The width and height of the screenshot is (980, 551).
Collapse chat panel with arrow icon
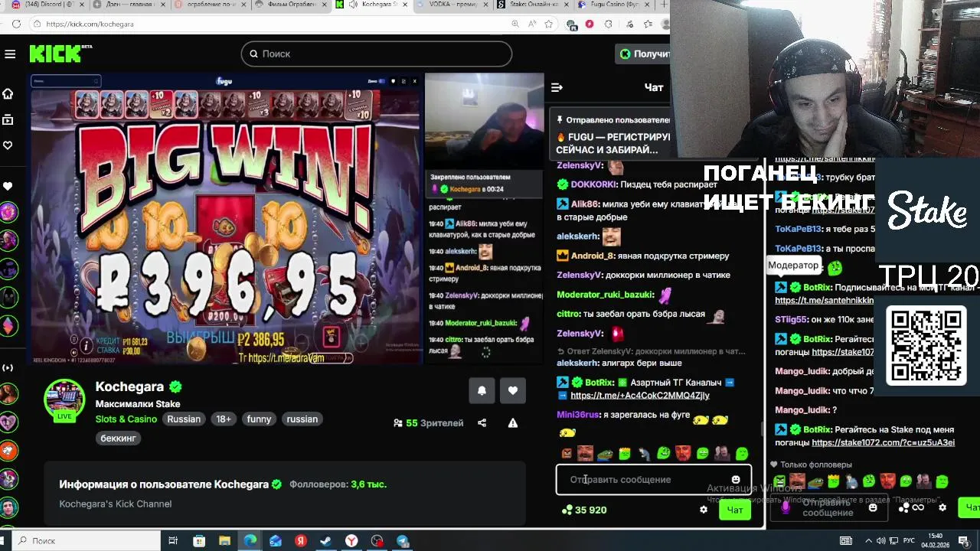click(557, 87)
